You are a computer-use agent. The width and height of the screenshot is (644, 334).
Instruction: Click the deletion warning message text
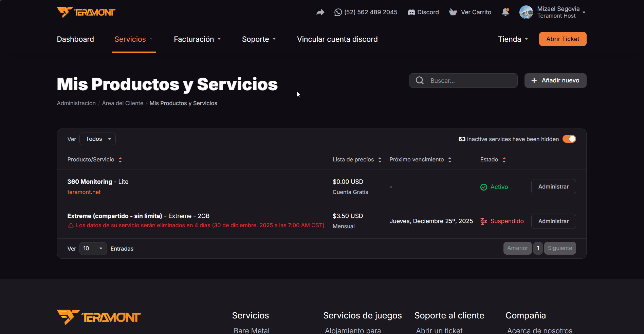[200, 225]
